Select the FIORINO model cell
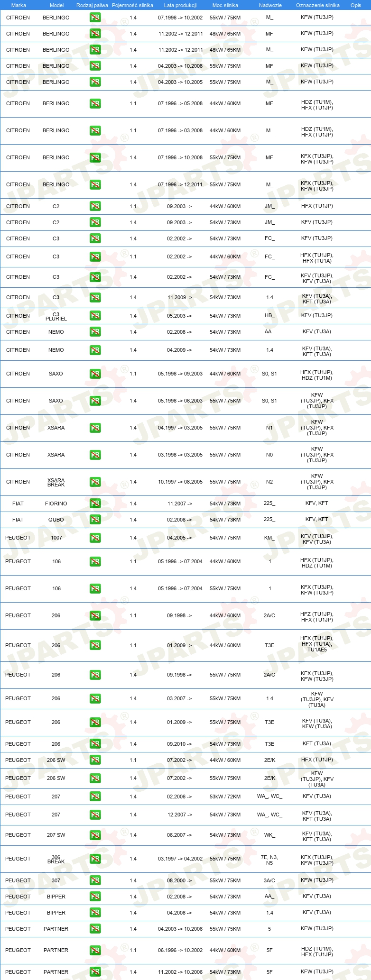 pos(56,504)
